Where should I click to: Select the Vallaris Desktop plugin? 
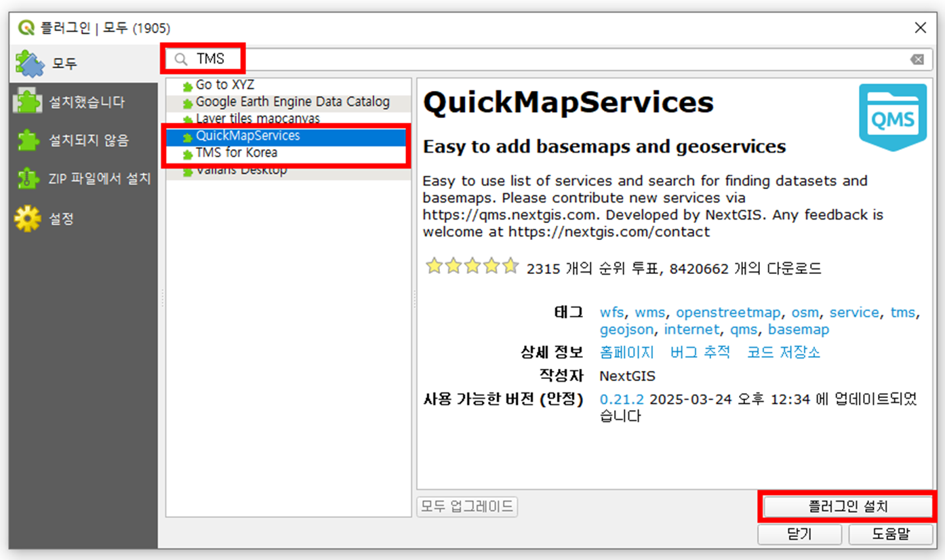[288, 170]
